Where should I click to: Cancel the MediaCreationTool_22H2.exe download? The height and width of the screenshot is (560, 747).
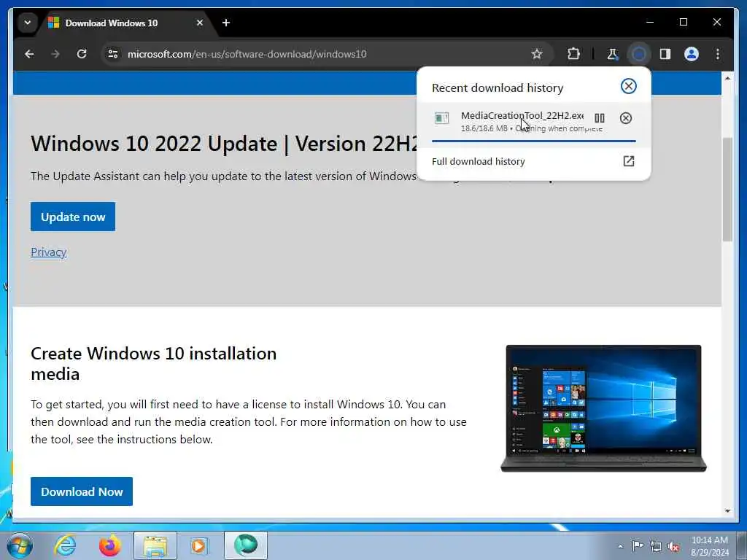(x=625, y=118)
